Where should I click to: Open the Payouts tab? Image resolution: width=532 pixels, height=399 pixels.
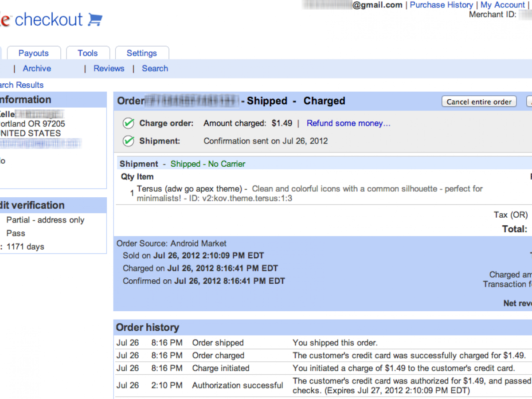pyautogui.click(x=34, y=53)
